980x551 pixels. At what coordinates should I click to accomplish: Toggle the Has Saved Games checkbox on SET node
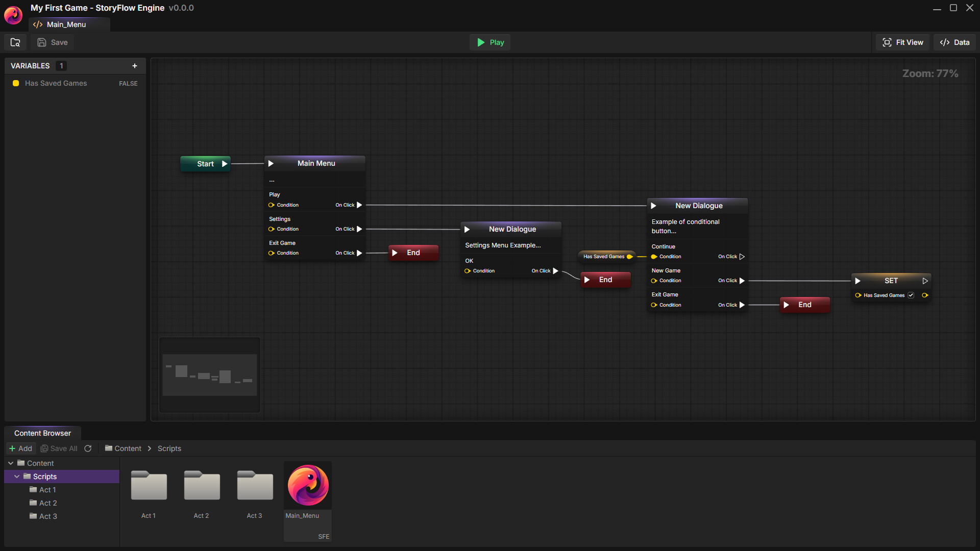(x=911, y=295)
